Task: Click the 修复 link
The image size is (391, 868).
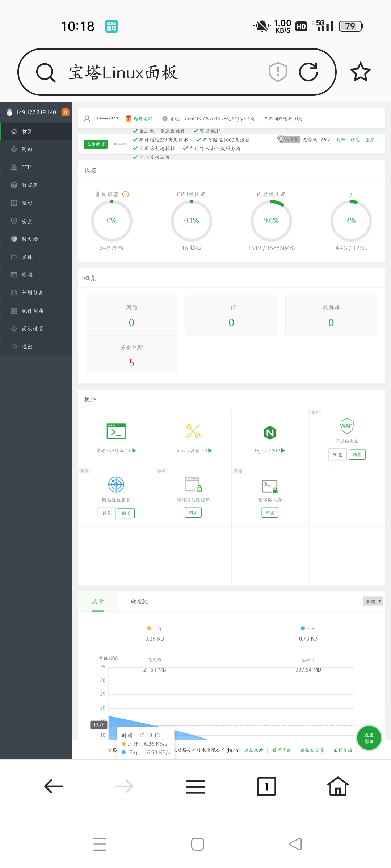Action: point(355,140)
